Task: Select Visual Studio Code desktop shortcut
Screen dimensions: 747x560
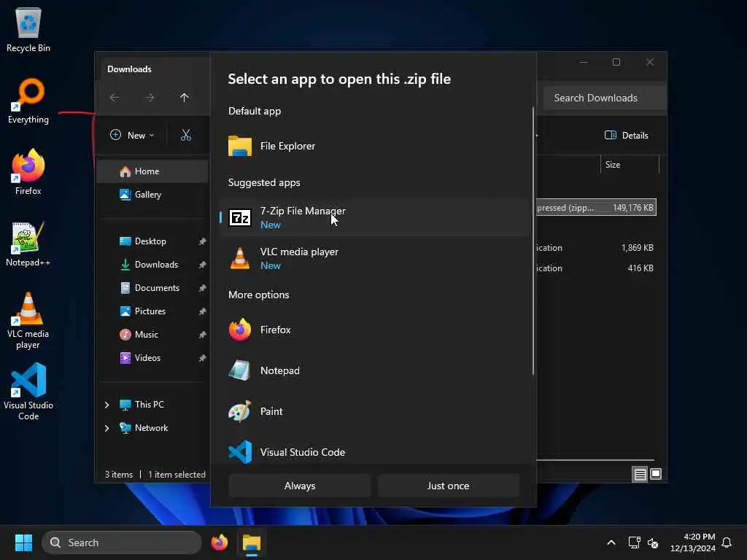Action: pyautogui.click(x=28, y=392)
